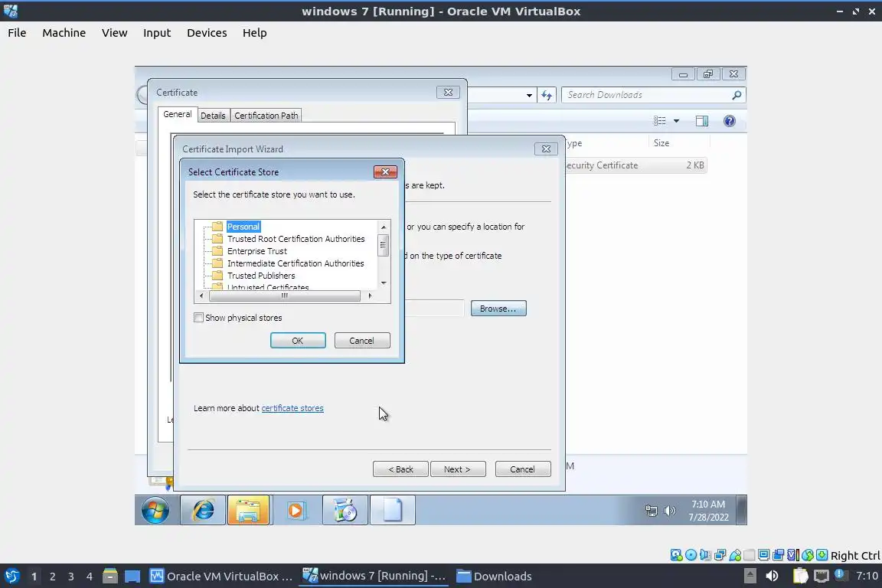Click the VirtualBox network adapters indicator

[720, 555]
